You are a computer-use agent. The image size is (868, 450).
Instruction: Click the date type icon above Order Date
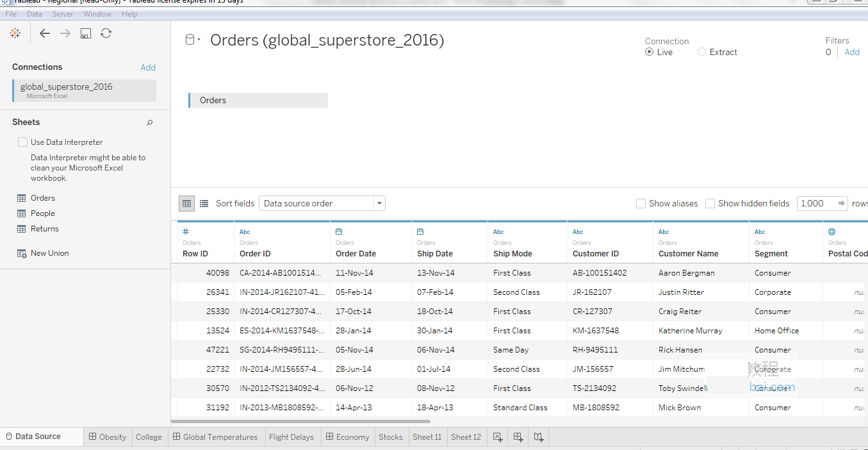[339, 231]
